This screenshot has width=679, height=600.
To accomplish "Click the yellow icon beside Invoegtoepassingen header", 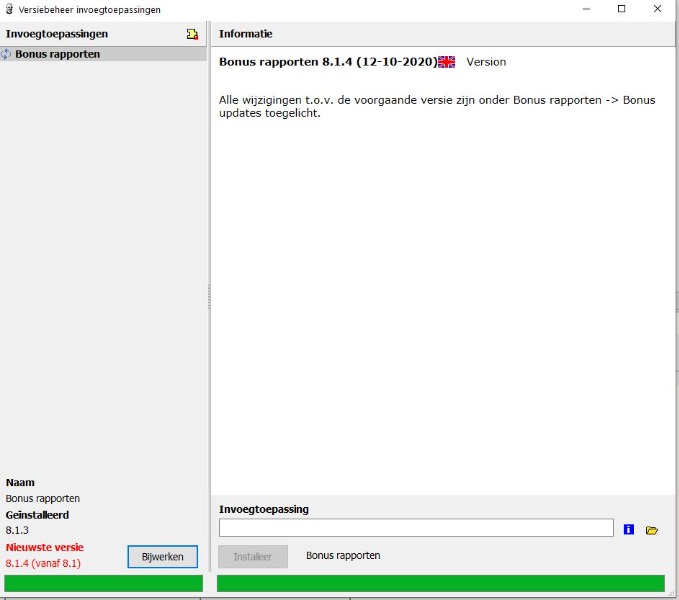I will (192, 34).
